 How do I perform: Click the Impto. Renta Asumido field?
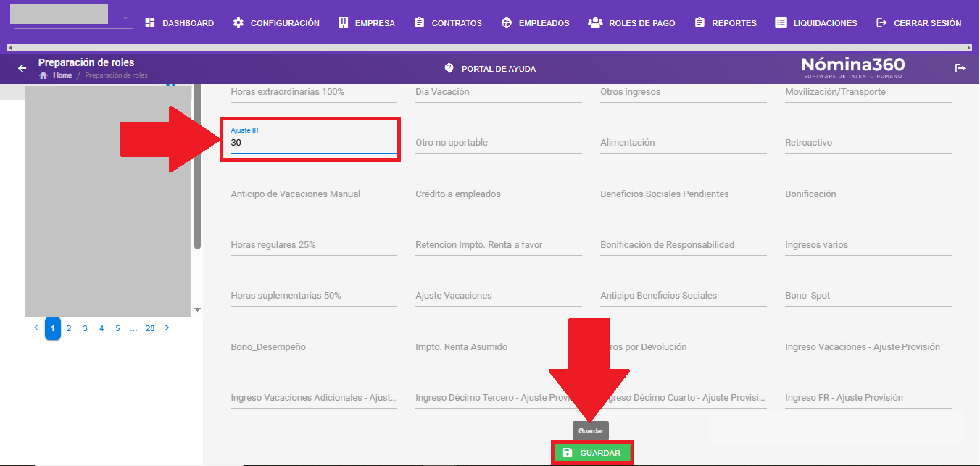tap(499, 347)
